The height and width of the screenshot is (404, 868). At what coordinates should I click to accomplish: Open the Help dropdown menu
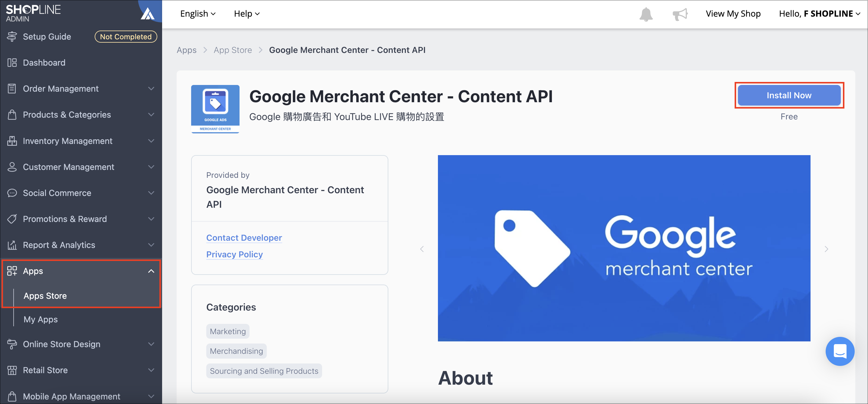247,14
